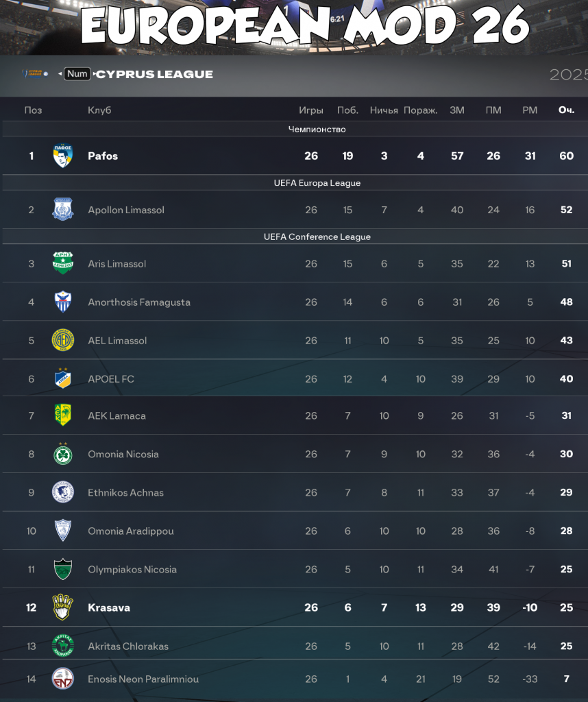Click the Krasava club crest
This screenshot has height=702, width=588.
pyautogui.click(x=62, y=607)
